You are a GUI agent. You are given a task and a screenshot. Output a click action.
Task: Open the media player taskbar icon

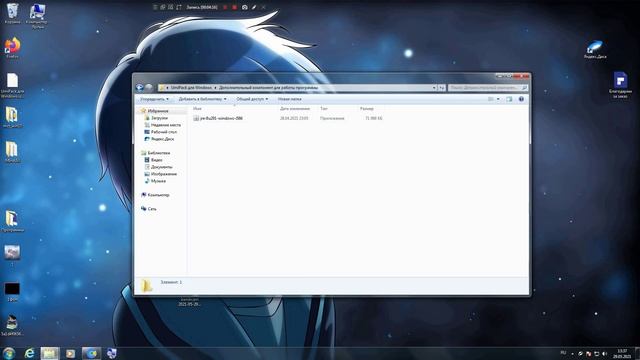(x=71, y=353)
